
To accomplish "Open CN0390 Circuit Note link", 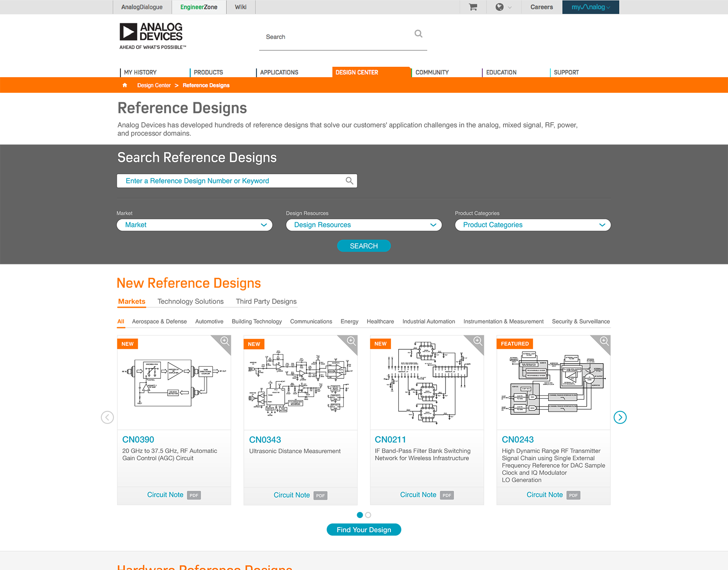I will [165, 495].
